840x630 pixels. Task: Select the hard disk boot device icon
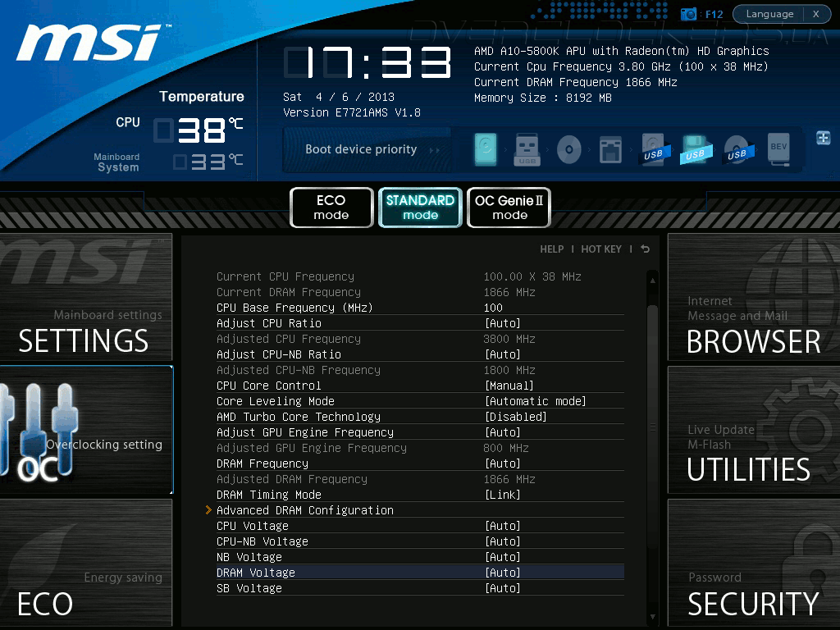coord(486,149)
